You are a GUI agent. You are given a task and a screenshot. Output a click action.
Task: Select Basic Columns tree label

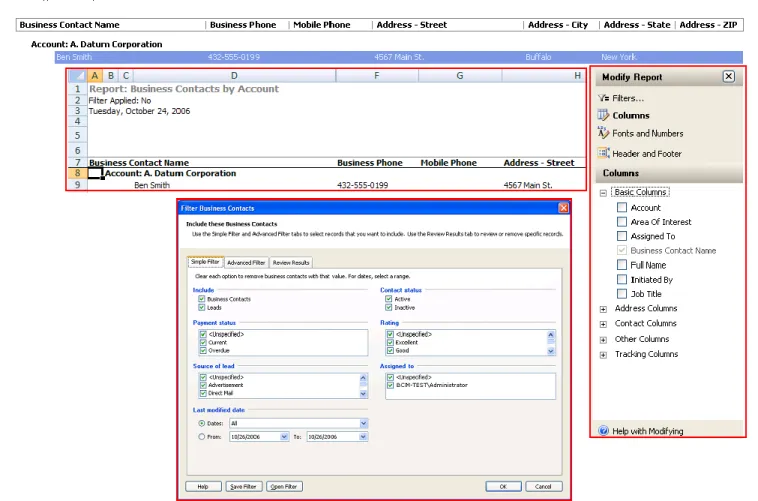tap(640, 192)
